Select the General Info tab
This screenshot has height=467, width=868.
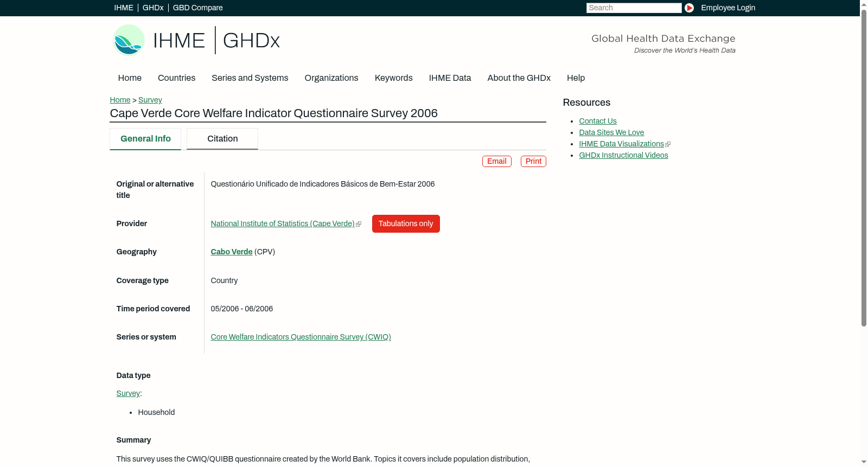[x=145, y=139]
